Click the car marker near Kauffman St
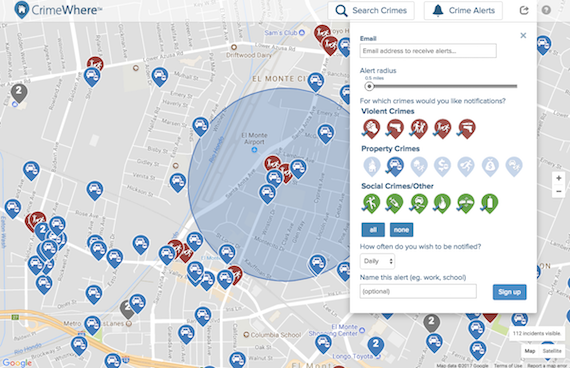Image resolution: width=570 pixels, height=368 pixels. (227, 253)
